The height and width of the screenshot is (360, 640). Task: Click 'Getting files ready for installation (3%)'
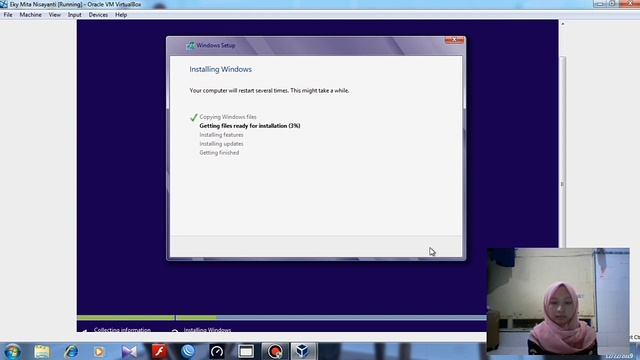(x=250, y=126)
